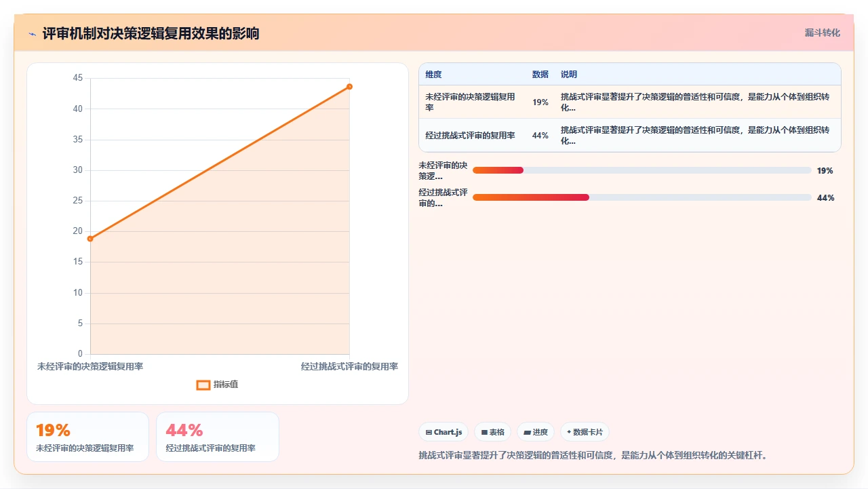
Task: Click the 19% value beside progress bar
Action: pyautogui.click(x=825, y=171)
